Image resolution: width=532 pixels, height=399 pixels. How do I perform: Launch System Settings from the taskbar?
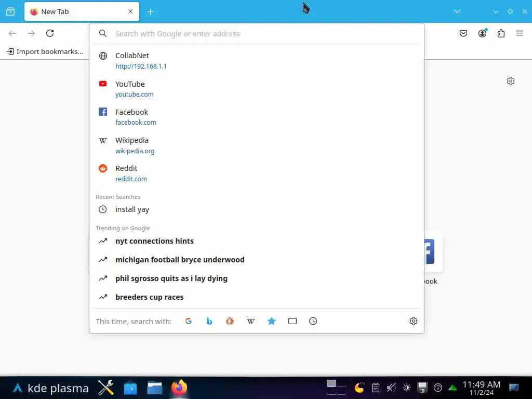[106, 388]
